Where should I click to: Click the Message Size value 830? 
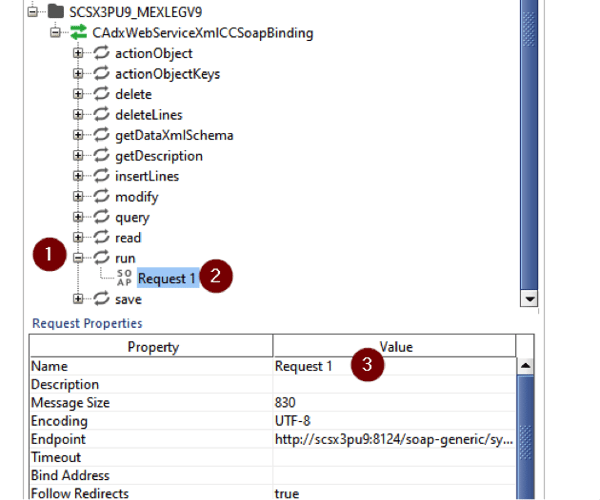[x=395, y=402]
